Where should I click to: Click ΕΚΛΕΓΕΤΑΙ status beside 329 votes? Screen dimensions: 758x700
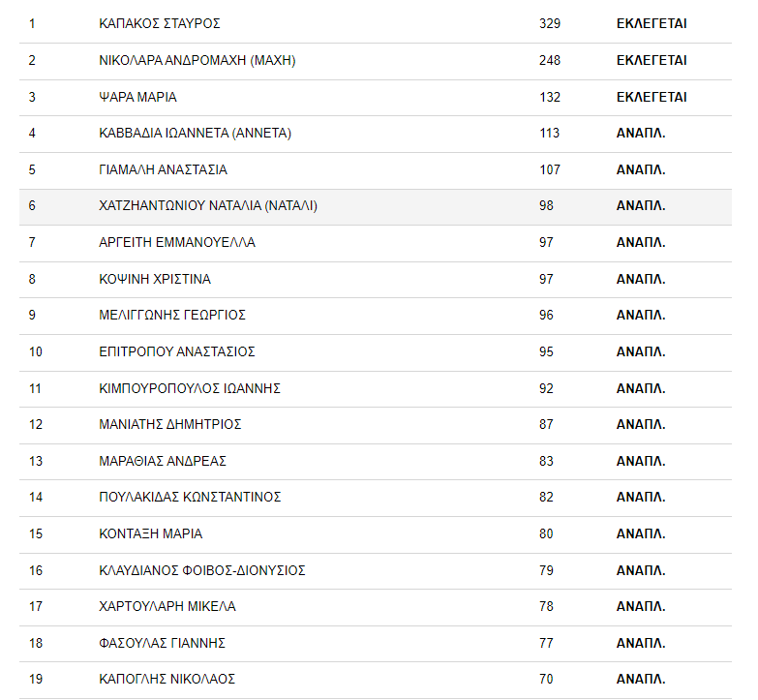point(651,23)
